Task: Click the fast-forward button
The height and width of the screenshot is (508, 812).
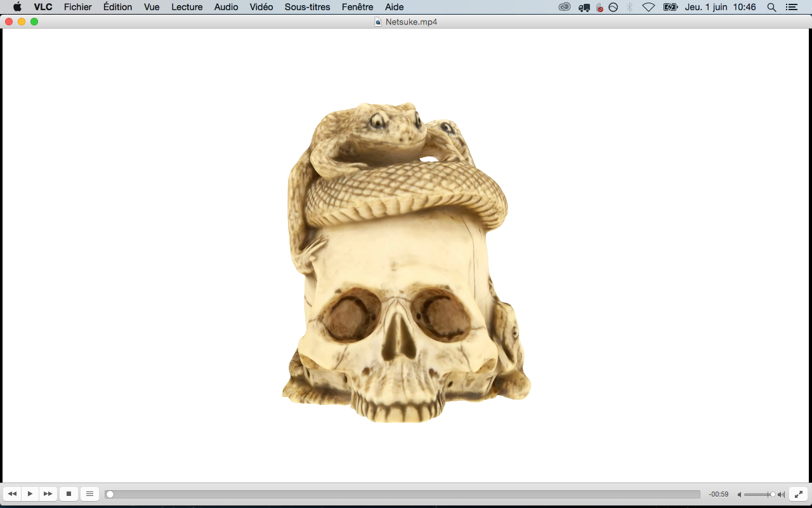Action: (x=48, y=494)
